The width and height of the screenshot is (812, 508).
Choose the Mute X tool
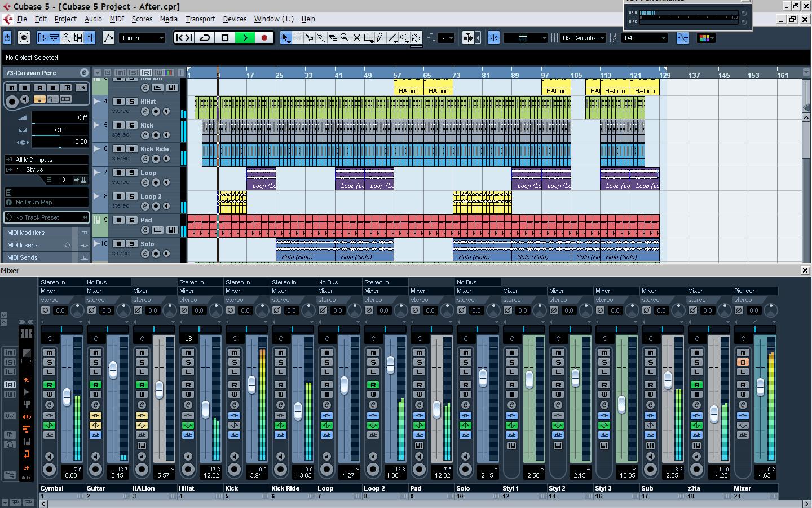(356, 38)
